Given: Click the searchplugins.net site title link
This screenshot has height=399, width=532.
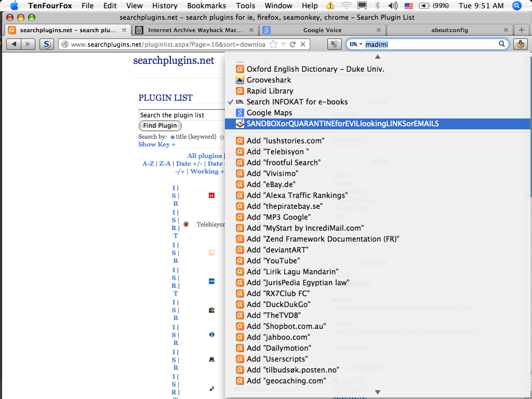Looking at the screenshot, I should (x=174, y=60).
